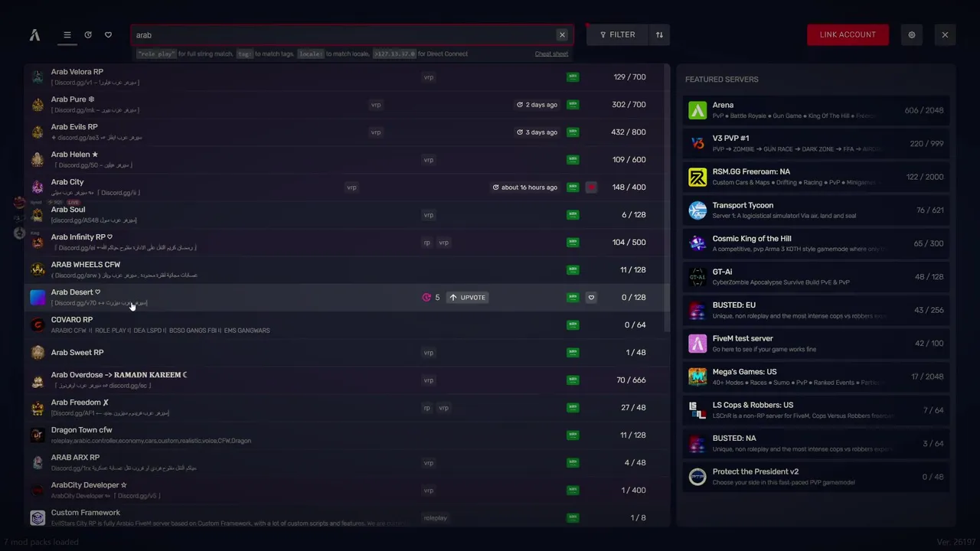Open the favorite servers heart tab
Screen dimensions: 980x551
pos(108,34)
